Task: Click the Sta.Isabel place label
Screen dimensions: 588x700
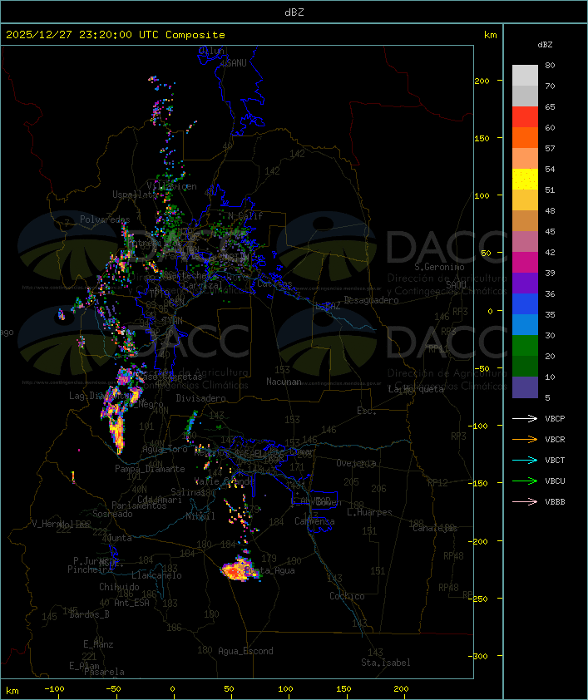Action: coord(386,663)
